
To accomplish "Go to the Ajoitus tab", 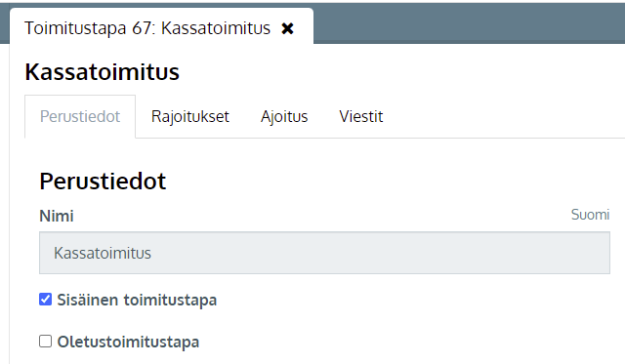I will click(284, 117).
